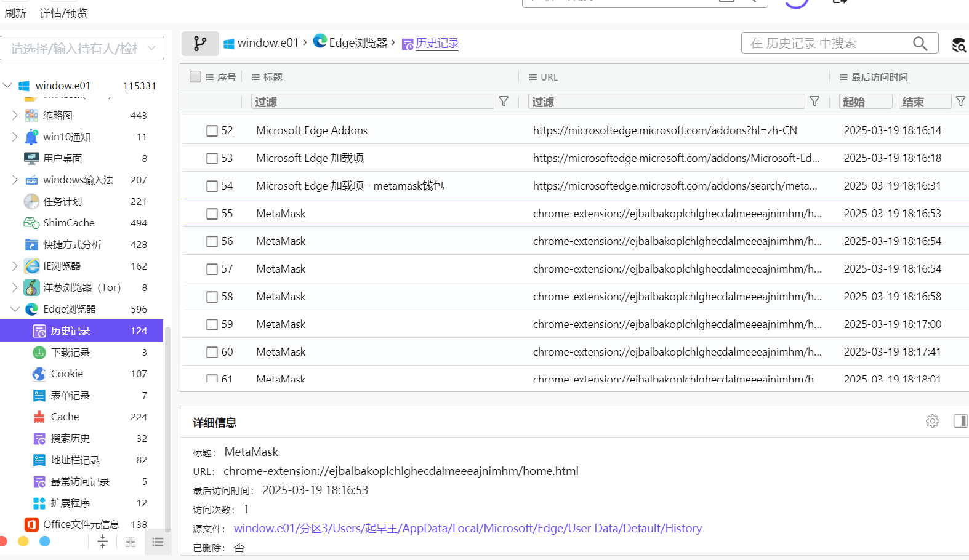Select 表单记录 under Edge browser

click(70, 395)
